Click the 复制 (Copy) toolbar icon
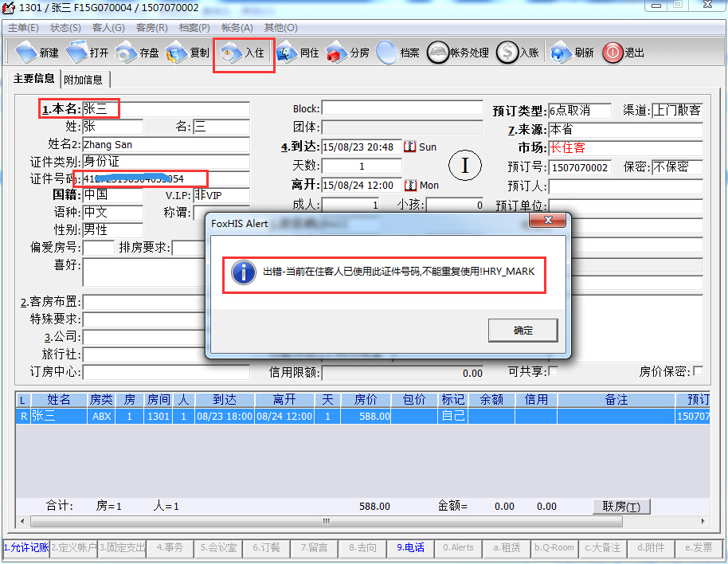Image resolution: width=728 pixels, height=564 pixels. point(177,53)
